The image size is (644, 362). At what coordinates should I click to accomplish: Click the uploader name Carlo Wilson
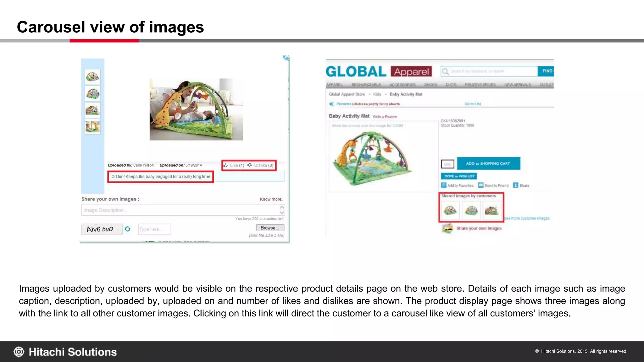(143, 165)
